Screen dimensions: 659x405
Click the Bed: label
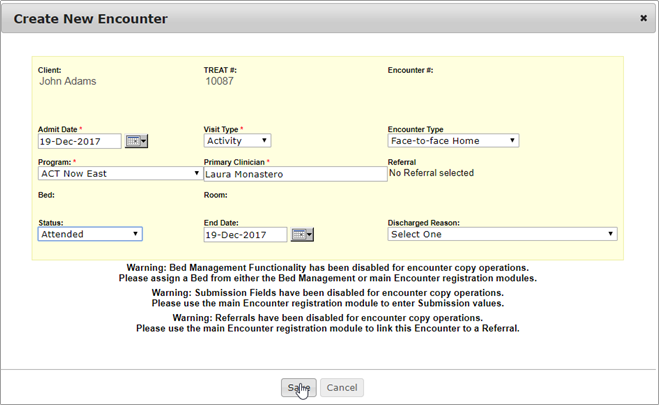[x=46, y=195]
